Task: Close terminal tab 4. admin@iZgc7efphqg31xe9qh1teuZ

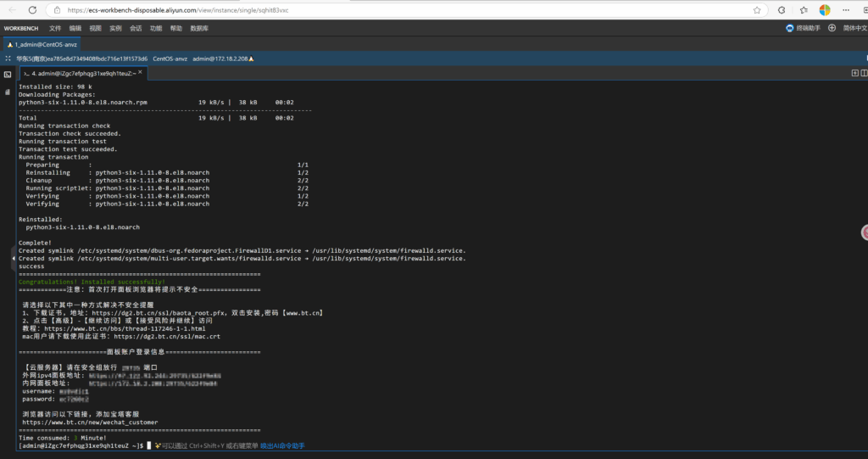Action: [x=140, y=72]
